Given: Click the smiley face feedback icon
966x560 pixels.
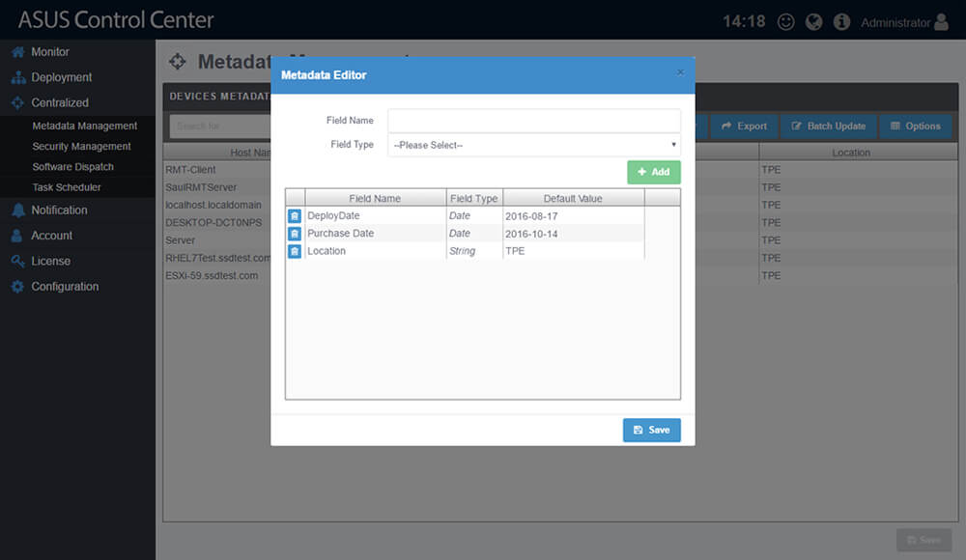Looking at the screenshot, I should [x=785, y=20].
